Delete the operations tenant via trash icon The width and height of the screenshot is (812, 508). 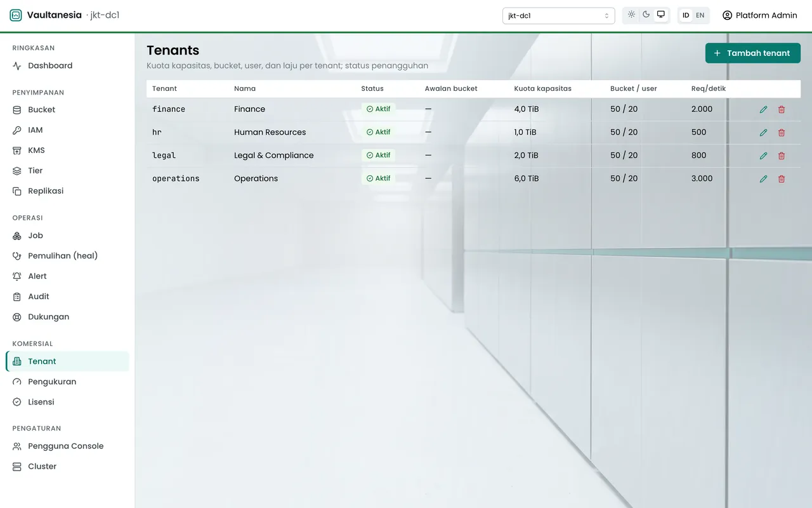(x=782, y=179)
